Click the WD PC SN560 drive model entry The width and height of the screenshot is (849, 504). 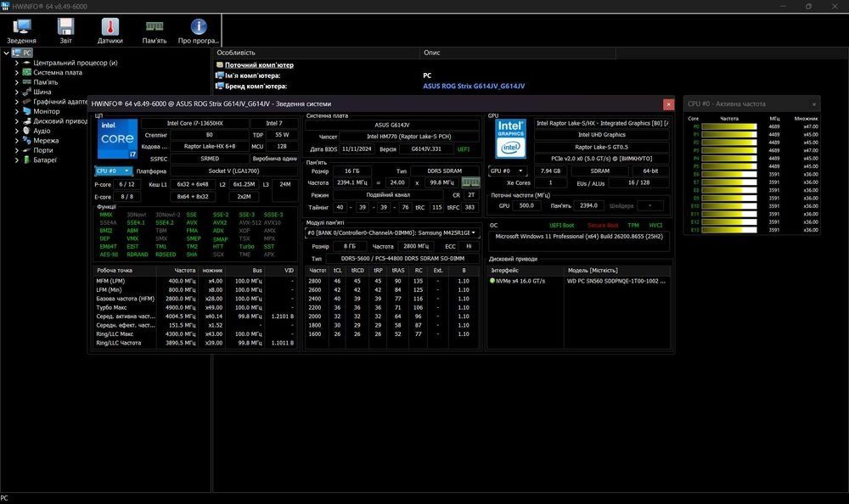click(x=616, y=281)
